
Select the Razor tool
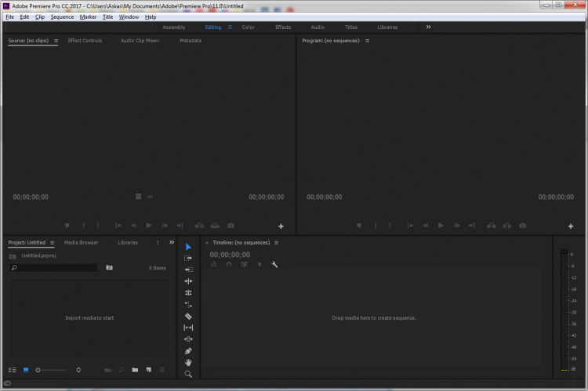click(188, 316)
